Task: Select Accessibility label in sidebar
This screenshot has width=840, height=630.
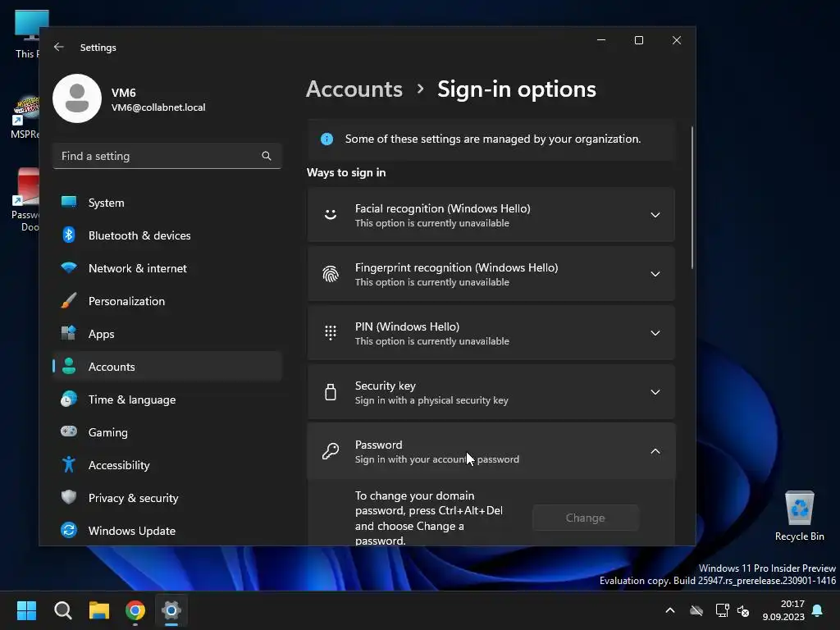Action: pos(119,465)
